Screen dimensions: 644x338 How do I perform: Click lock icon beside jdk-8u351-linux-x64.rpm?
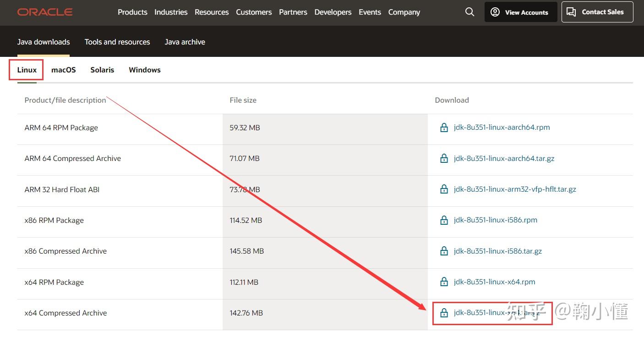pyautogui.click(x=444, y=282)
